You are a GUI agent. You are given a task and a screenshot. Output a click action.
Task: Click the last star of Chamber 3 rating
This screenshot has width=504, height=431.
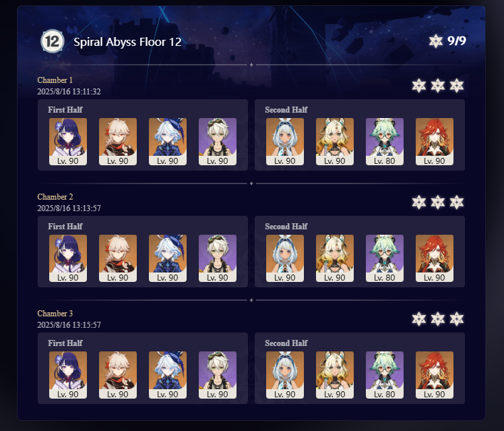click(x=457, y=319)
